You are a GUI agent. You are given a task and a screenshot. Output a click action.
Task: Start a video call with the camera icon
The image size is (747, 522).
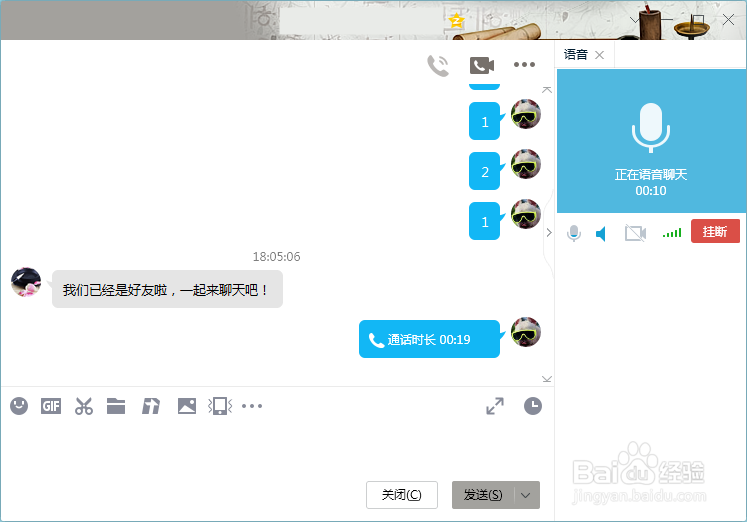tap(482, 65)
